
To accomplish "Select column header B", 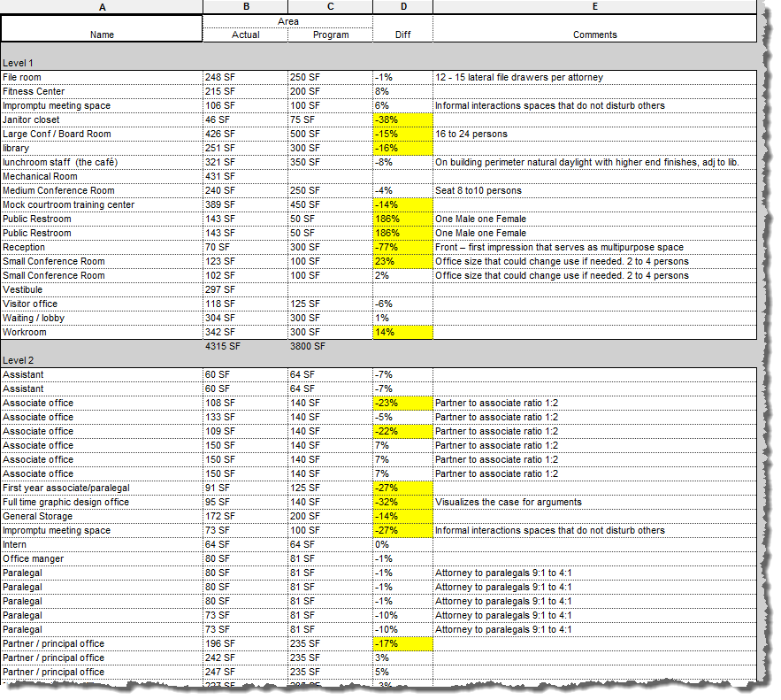I will (246, 7).
